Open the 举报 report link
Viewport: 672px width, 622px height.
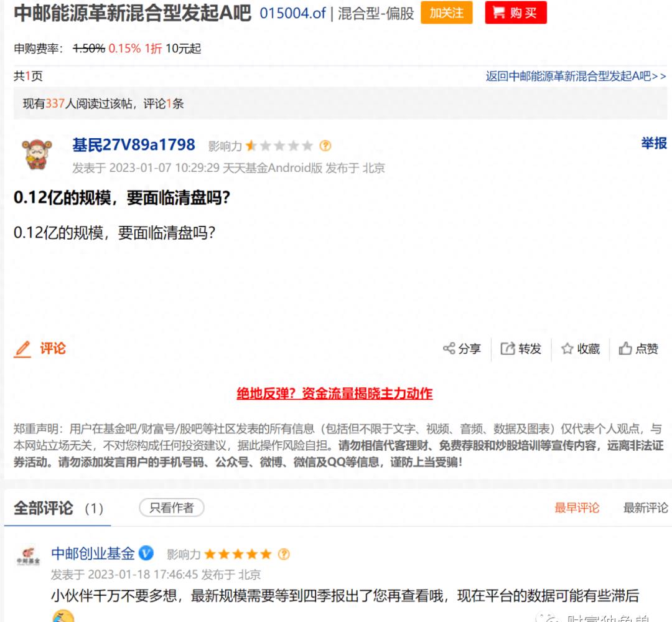click(x=655, y=143)
